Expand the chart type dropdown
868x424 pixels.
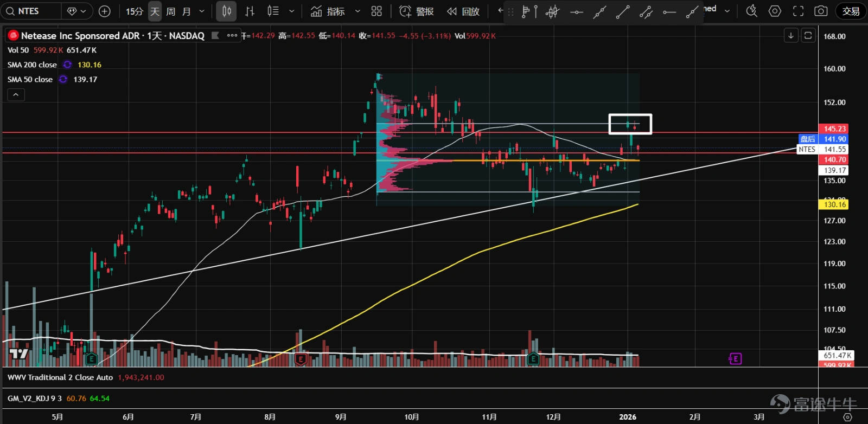[291, 11]
